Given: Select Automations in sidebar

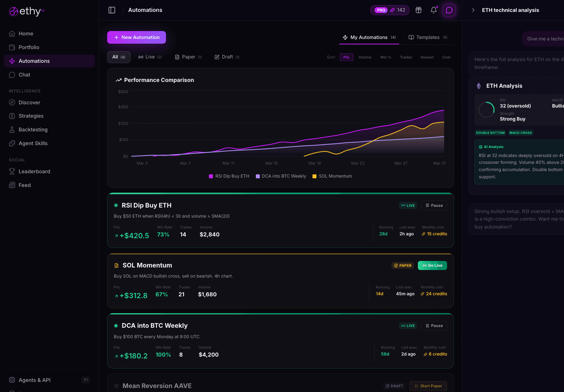Looking at the screenshot, I should tap(49, 61).
